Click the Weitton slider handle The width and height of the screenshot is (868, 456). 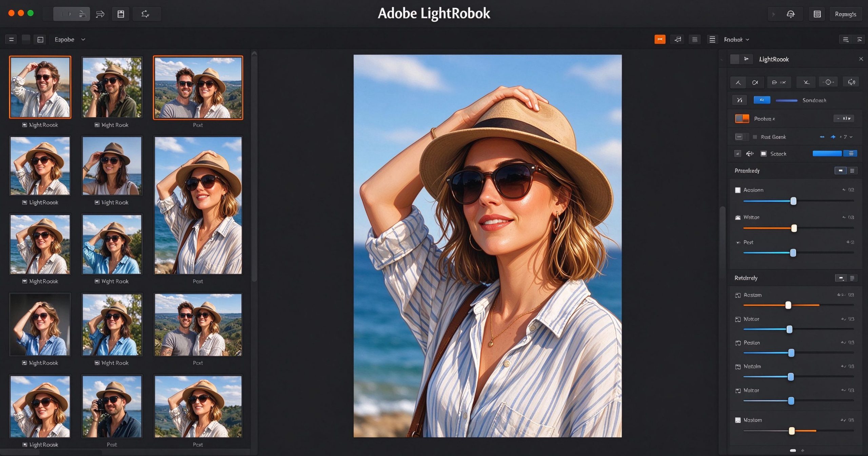794,228
